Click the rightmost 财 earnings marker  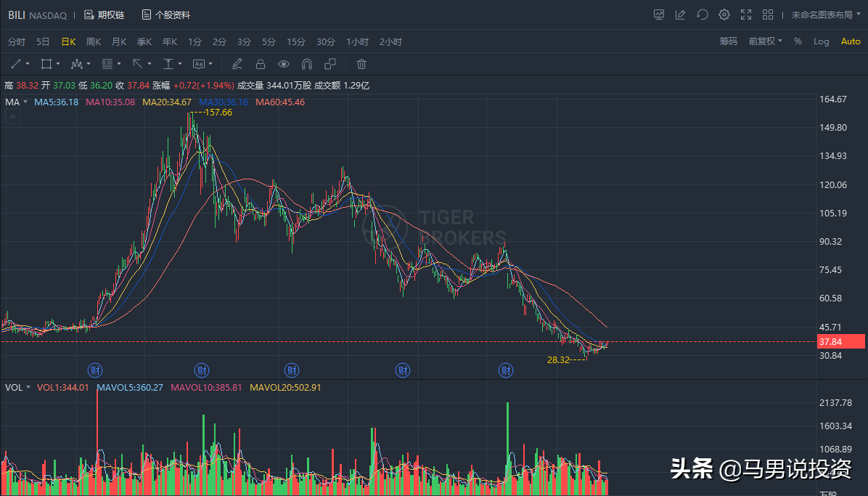click(x=505, y=370)
